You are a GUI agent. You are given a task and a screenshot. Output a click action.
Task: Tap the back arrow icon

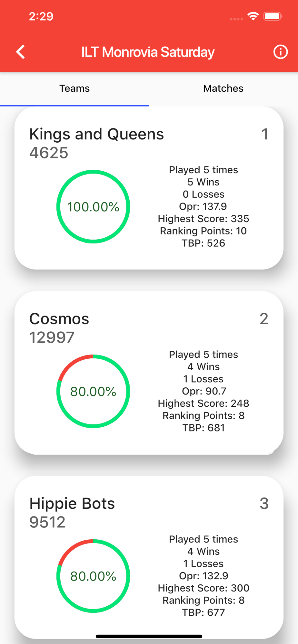pos(21,52)
